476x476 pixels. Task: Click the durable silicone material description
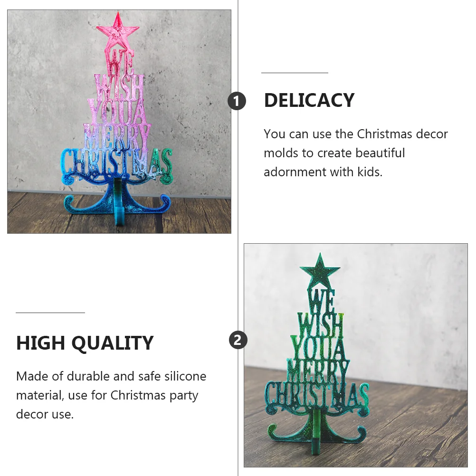111,395
